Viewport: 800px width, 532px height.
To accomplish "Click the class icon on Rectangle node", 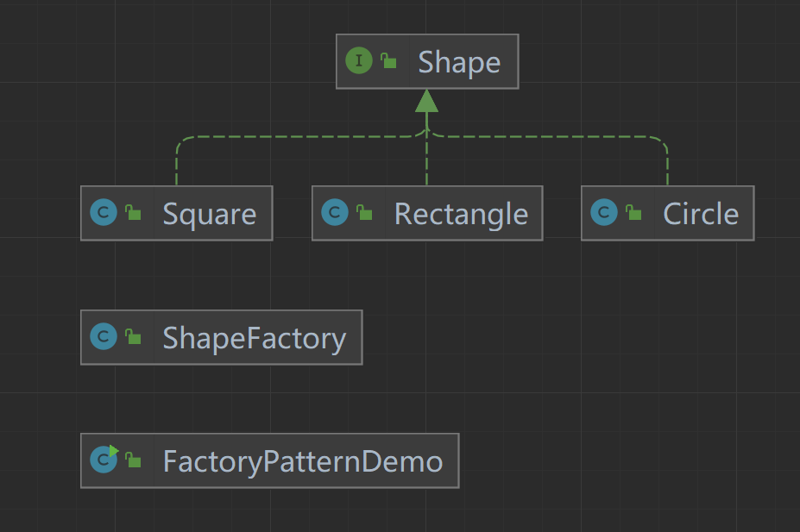I will (x=334, y=213).
